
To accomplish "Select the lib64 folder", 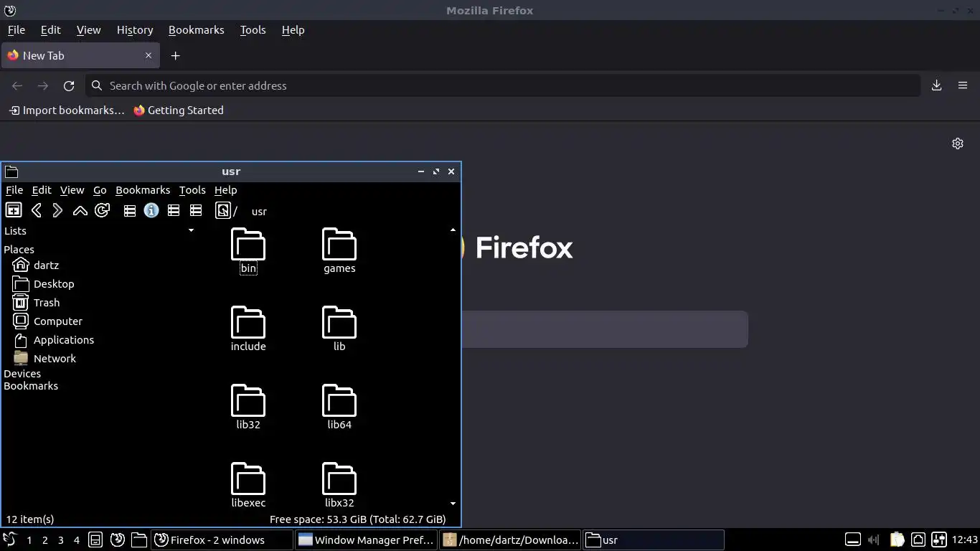I will pos(339,408).
